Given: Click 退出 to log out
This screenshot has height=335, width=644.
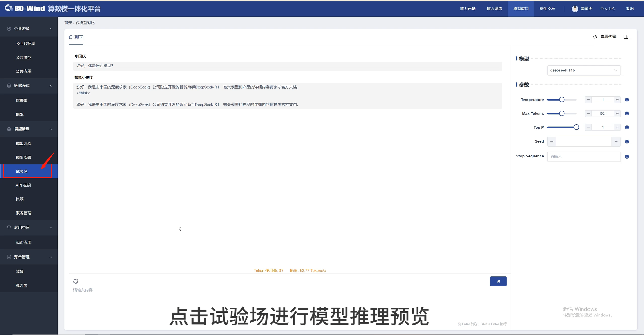Looking at the screenshot, I should point(629,9).
